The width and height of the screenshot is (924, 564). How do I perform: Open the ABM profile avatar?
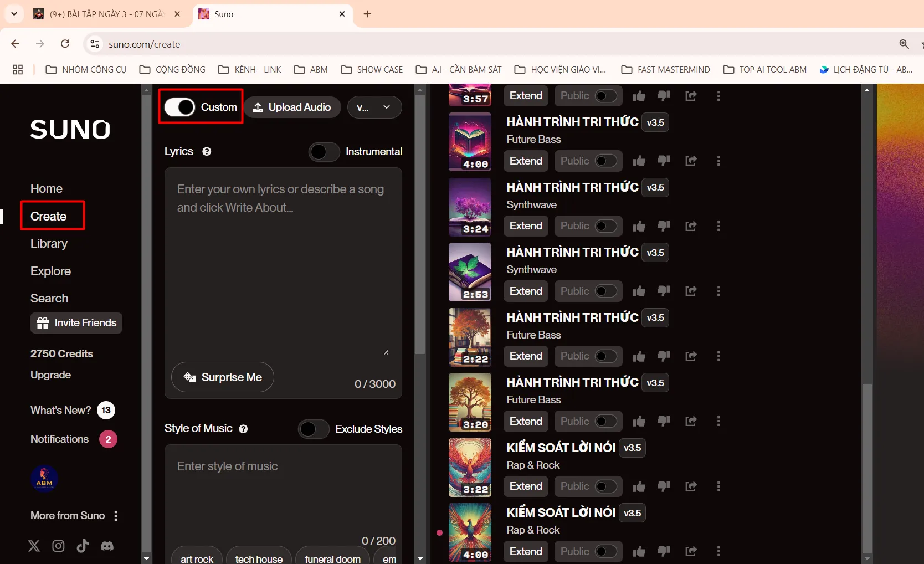(44, 479)
